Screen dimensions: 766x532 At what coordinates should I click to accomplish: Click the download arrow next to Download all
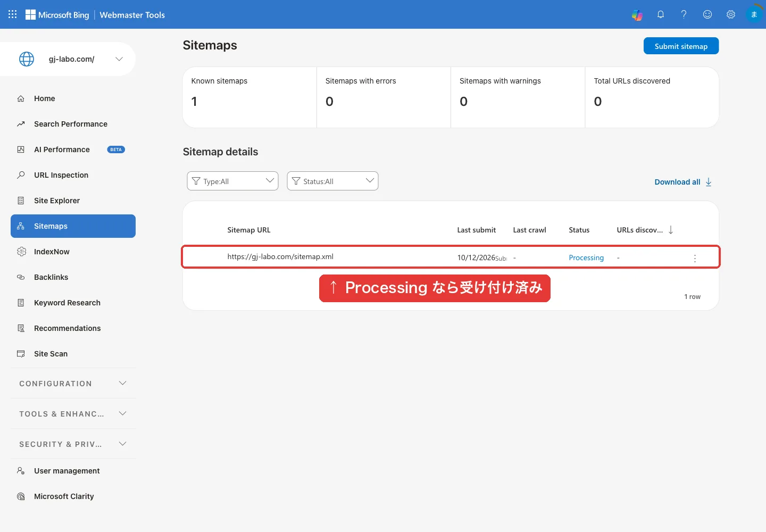(x=709, y=182)
